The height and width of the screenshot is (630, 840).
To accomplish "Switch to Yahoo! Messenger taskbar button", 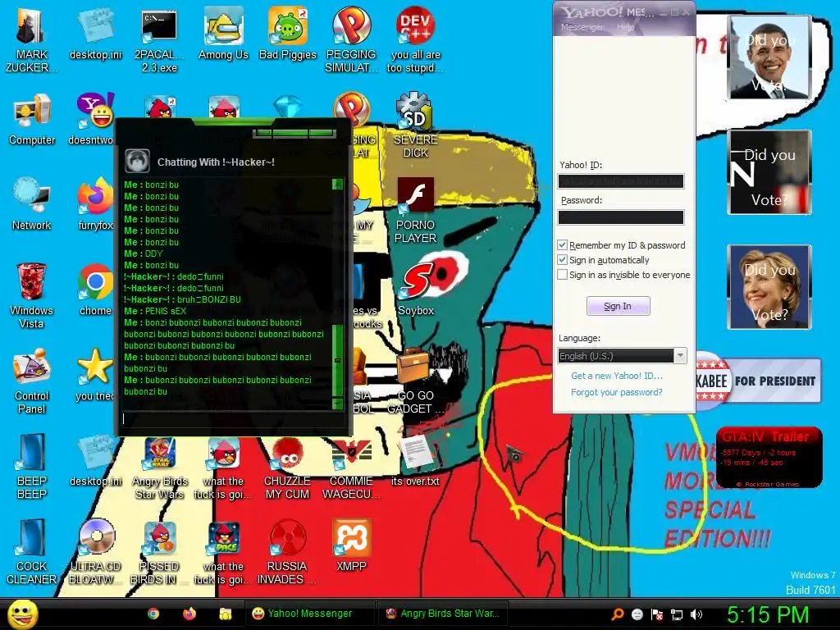I will coord(309,614).
